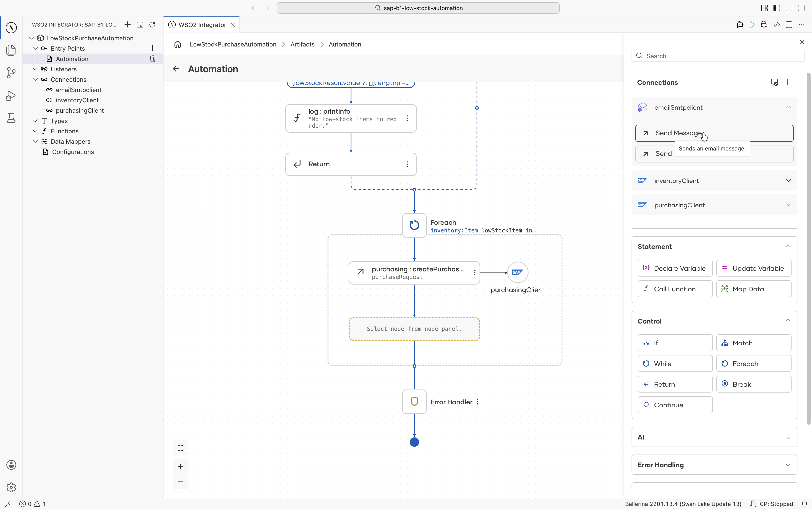Insert a While loop node
Screen dimensions: 812x509
point(675,364)
